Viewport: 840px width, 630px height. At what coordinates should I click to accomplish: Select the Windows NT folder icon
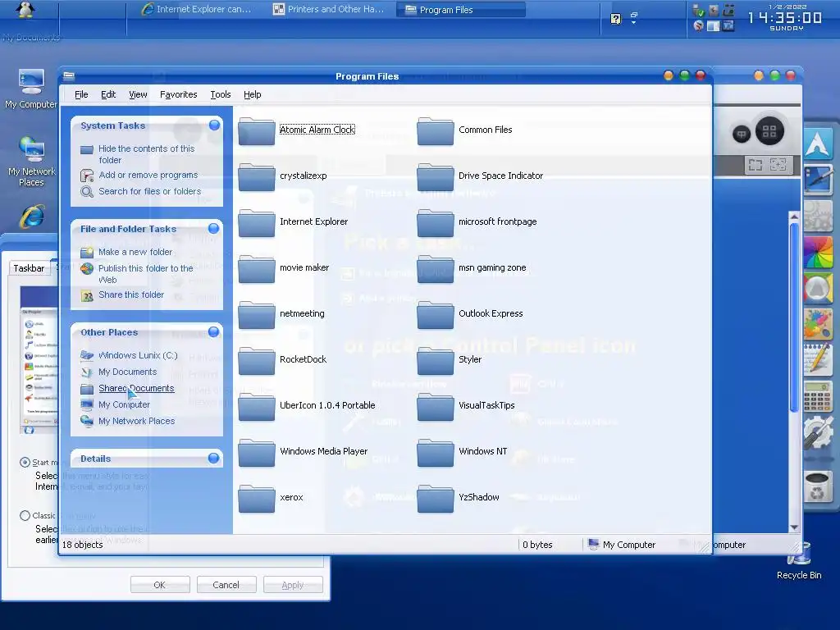tap(436, 454)
